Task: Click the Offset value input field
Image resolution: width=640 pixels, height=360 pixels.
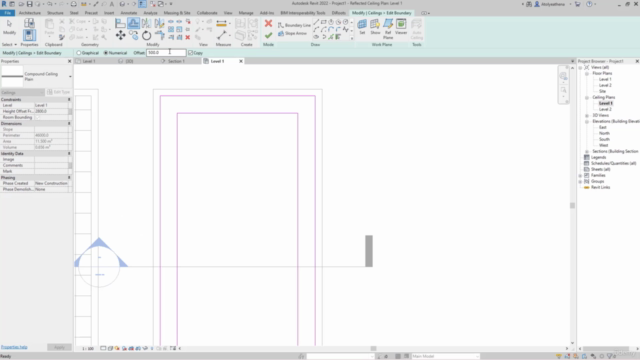Action: point(166,53)
